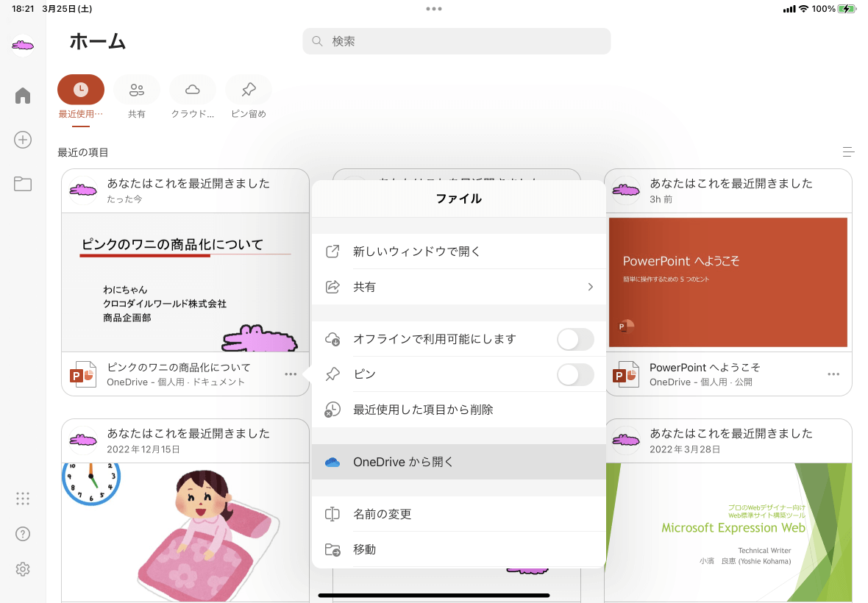This screenshot has width=868, height=603.
Task: Click the OneDrive - 個人用 · 公開 location text
Action: point(701,382)
